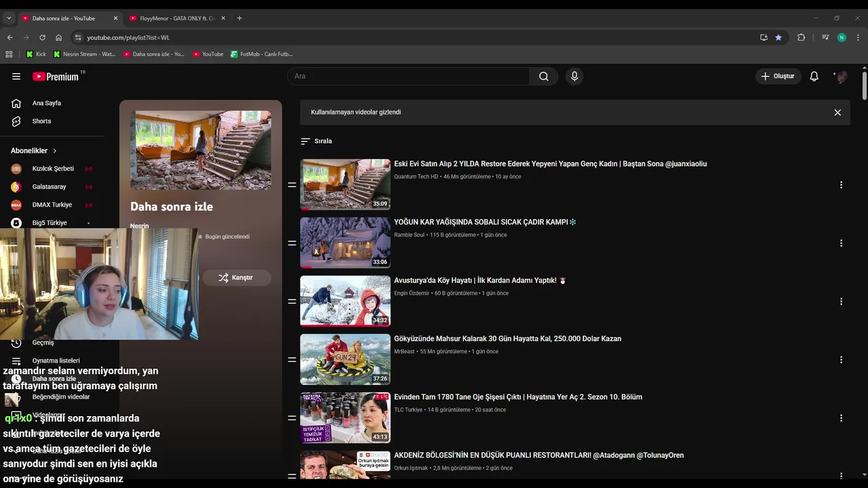Open a new browser tab
Screen dimensions: 868x488
coord(239,18)
